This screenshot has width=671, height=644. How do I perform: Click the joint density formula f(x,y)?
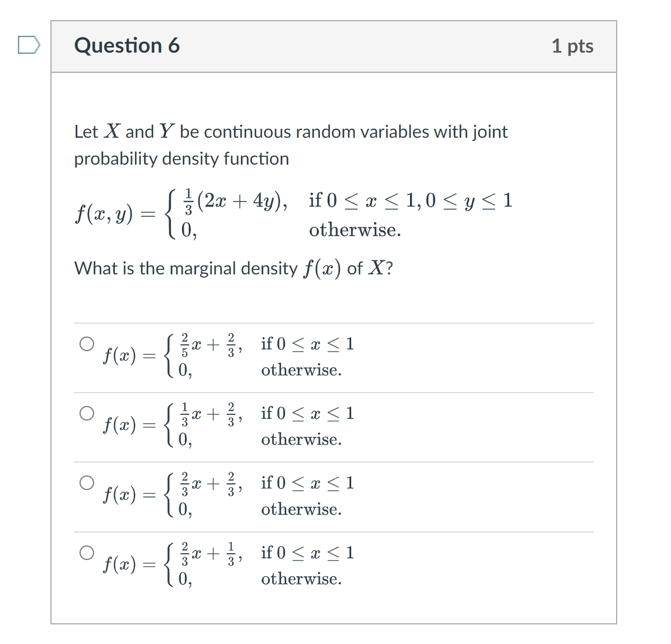point(293,214)
